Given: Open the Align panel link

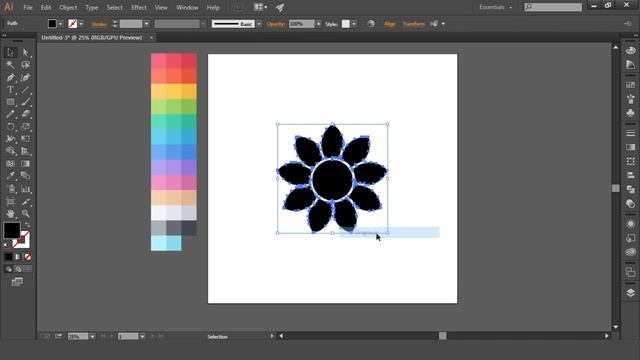Looking at the screenshot, I should click(x=389, y=24).
